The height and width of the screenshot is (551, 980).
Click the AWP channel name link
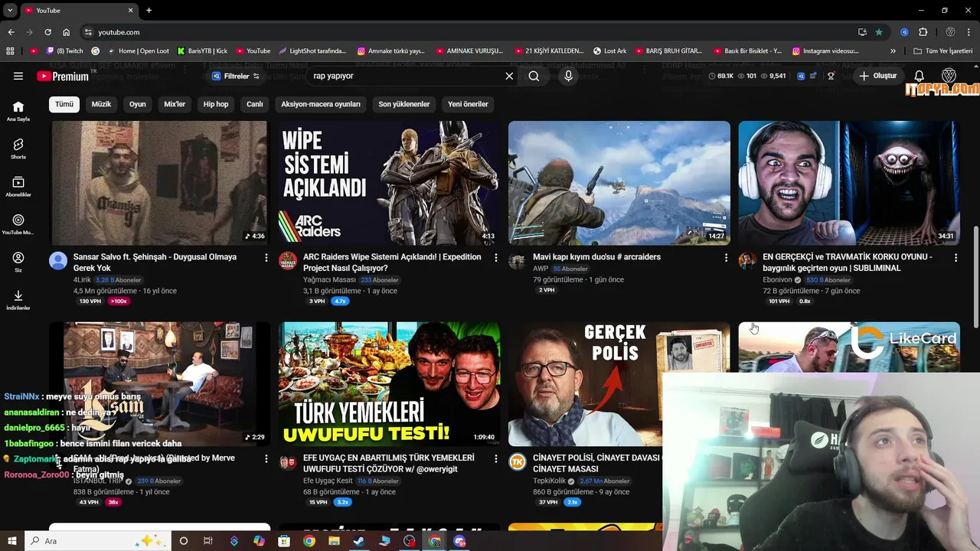click(541, 269)
